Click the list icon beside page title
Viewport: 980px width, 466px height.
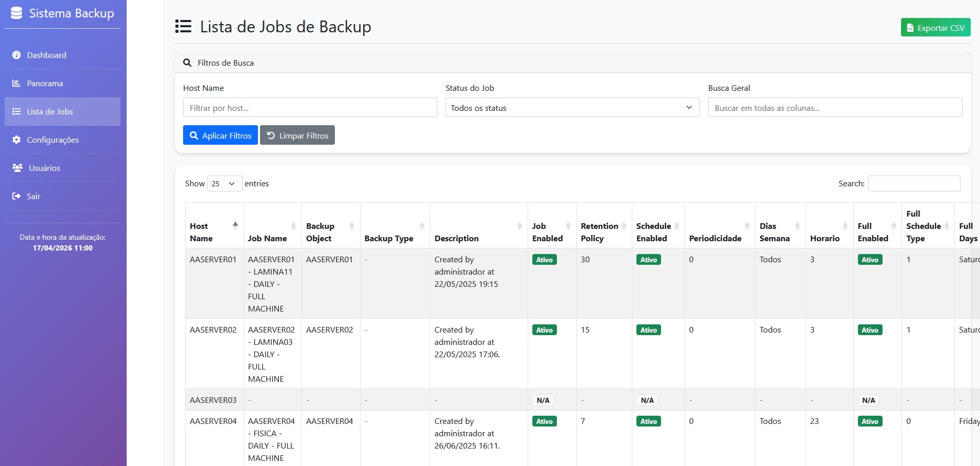pyautogui.click(x=183, y=26)
